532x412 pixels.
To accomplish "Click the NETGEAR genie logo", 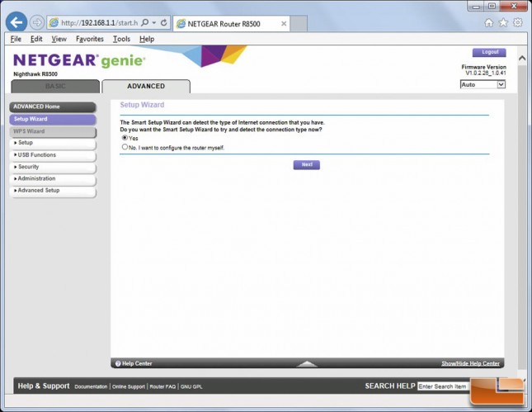I will tap(79, 60).
